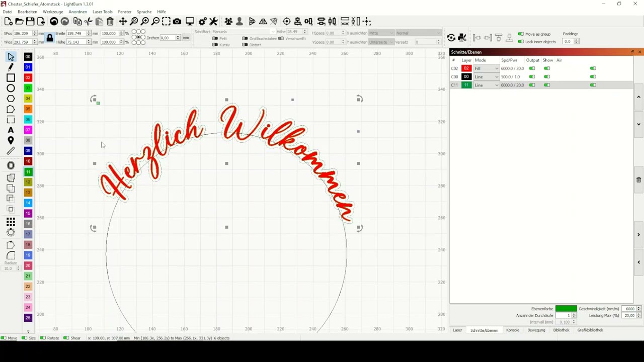Open the Datei menu

[7, 12]
